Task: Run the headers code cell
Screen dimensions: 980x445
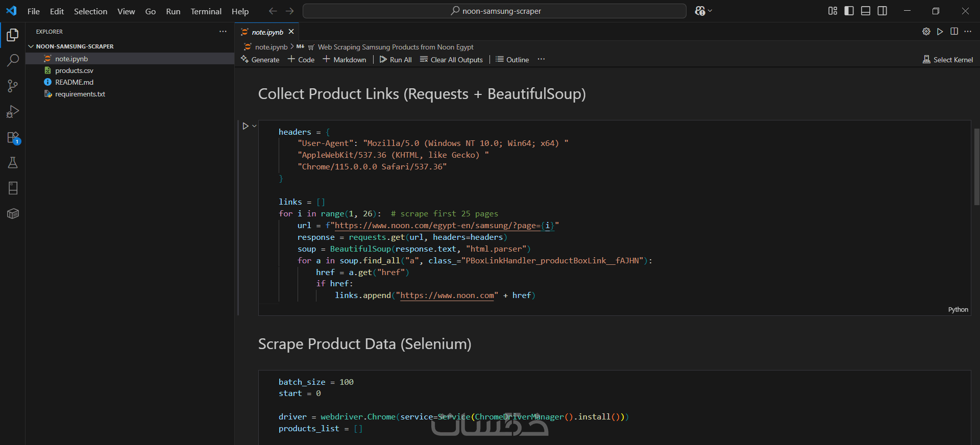Action: [x=246, y=126]
